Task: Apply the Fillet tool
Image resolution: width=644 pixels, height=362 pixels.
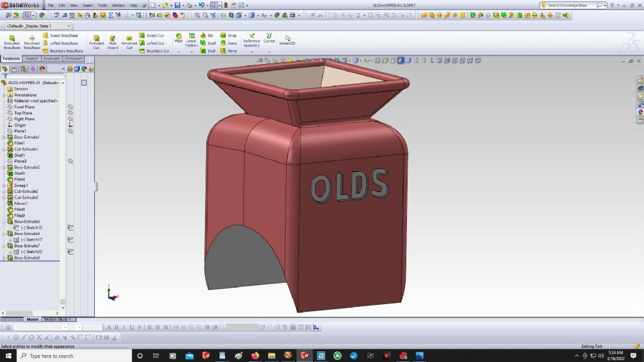Action: click(x=179, y=38)
